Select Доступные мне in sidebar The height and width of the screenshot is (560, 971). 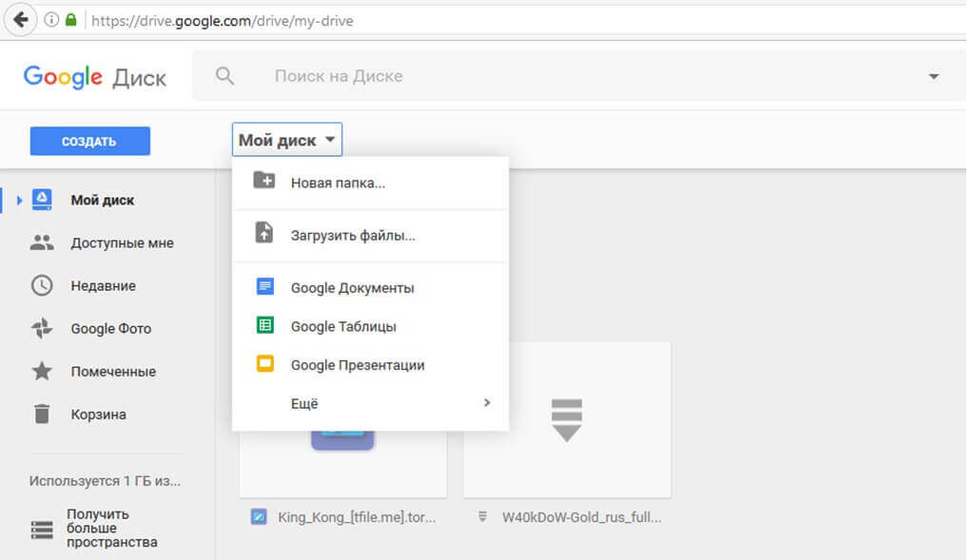pos(122,243)
